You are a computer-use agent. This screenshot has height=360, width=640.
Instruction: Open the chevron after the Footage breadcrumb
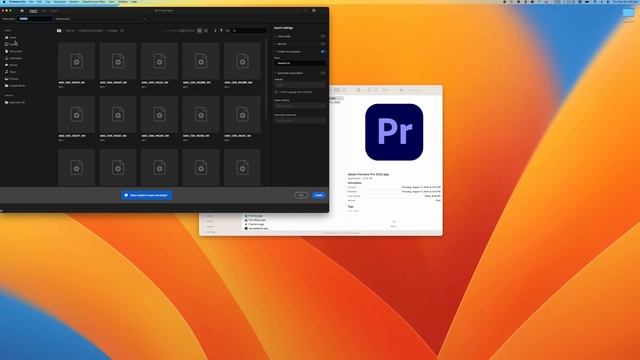tap(122, 31)
